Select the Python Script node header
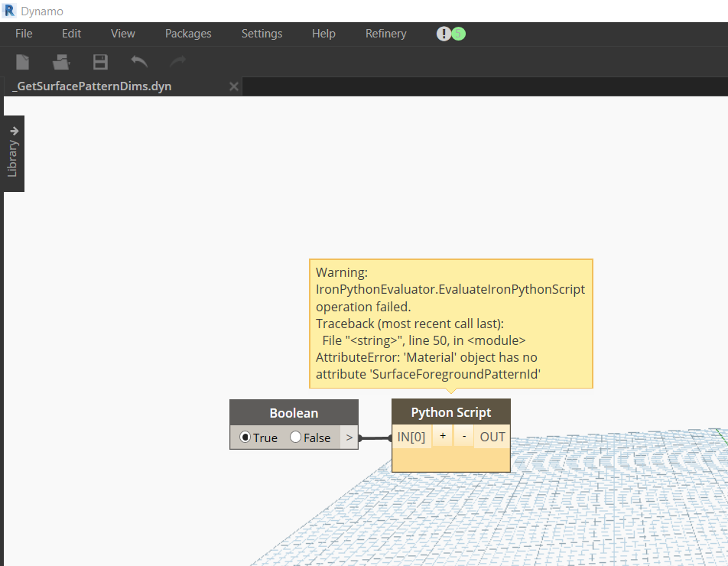The height and width of the screenshot is (566, 728). click(451, 411)
